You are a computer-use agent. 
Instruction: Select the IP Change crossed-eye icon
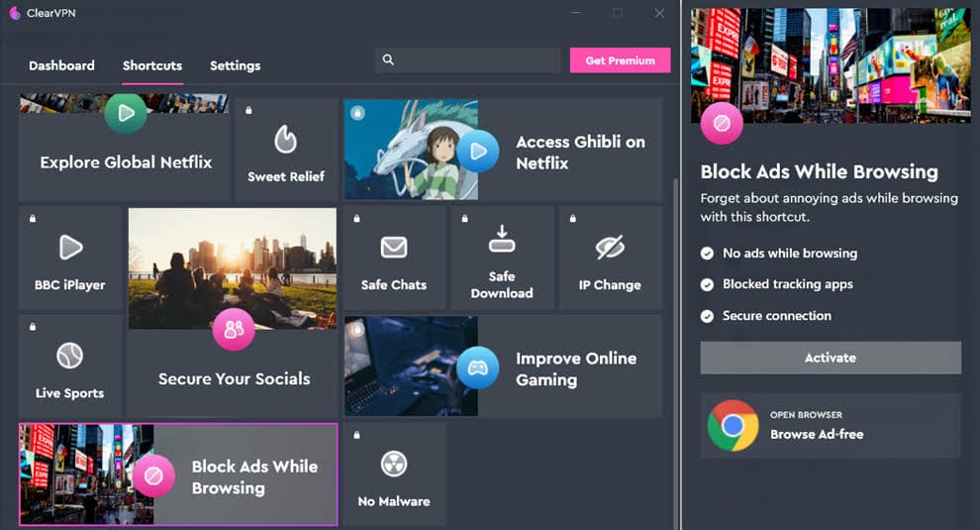coord(610,247)
